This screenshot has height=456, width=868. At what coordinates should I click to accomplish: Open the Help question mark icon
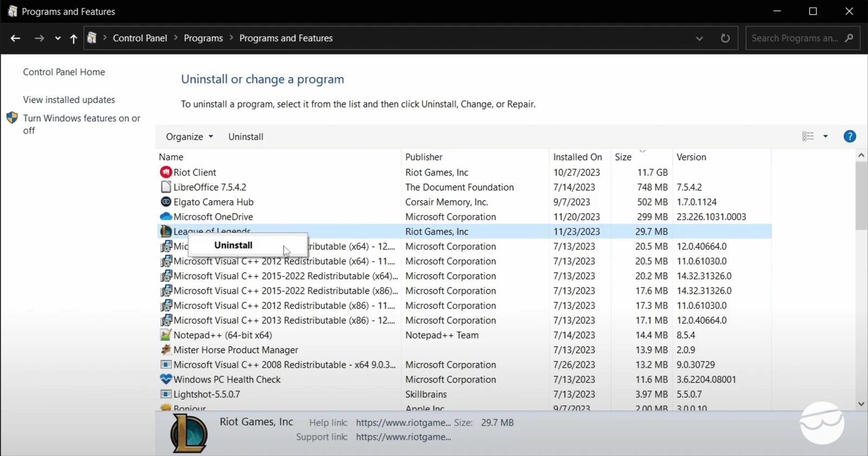850,137
